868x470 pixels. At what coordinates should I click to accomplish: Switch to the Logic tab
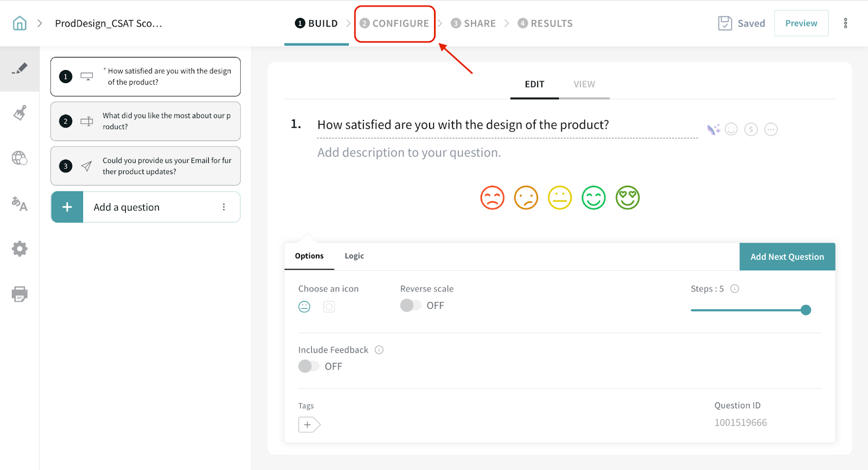click(354, 256)
